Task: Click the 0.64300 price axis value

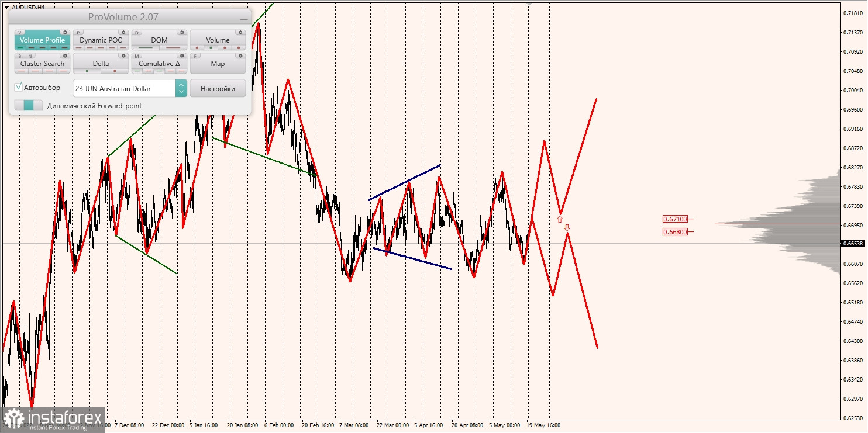Action: (x=853, y=341)
